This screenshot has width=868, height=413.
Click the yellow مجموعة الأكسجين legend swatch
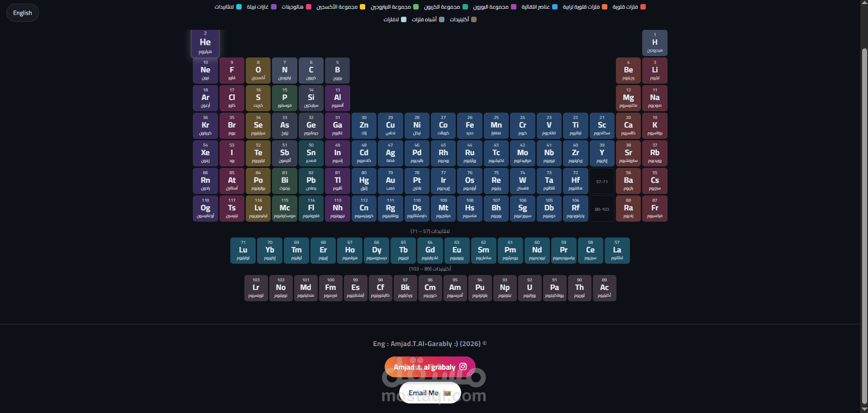click(362, 7)
